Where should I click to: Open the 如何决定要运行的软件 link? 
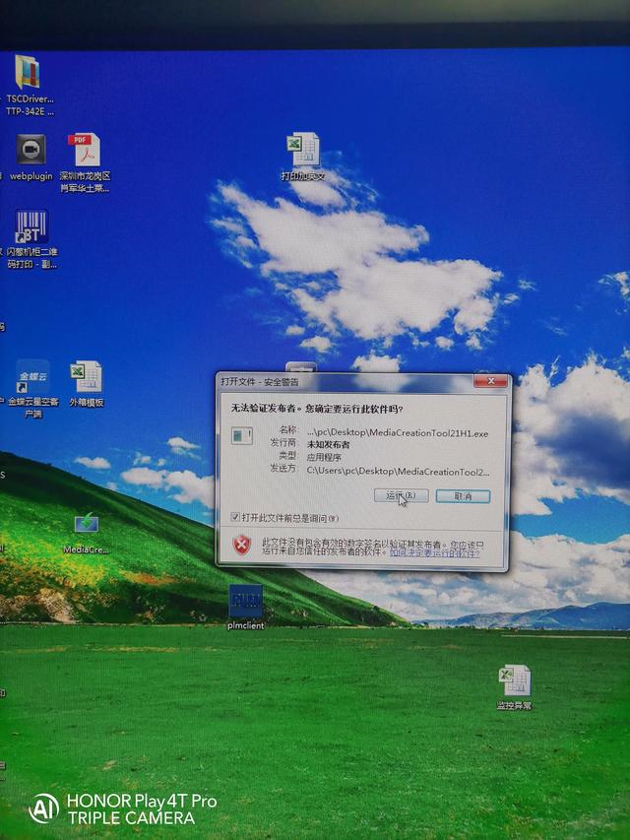pos(434,552)
